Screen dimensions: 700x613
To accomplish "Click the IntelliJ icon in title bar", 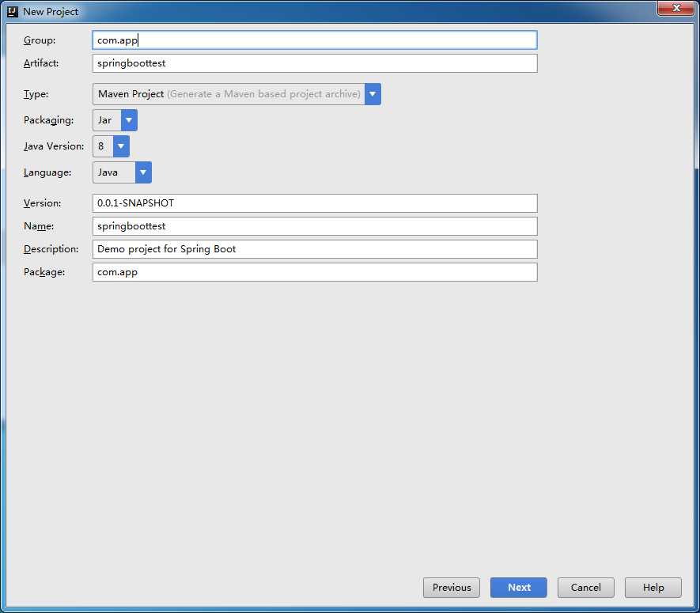I will click(x=13, y=12).
